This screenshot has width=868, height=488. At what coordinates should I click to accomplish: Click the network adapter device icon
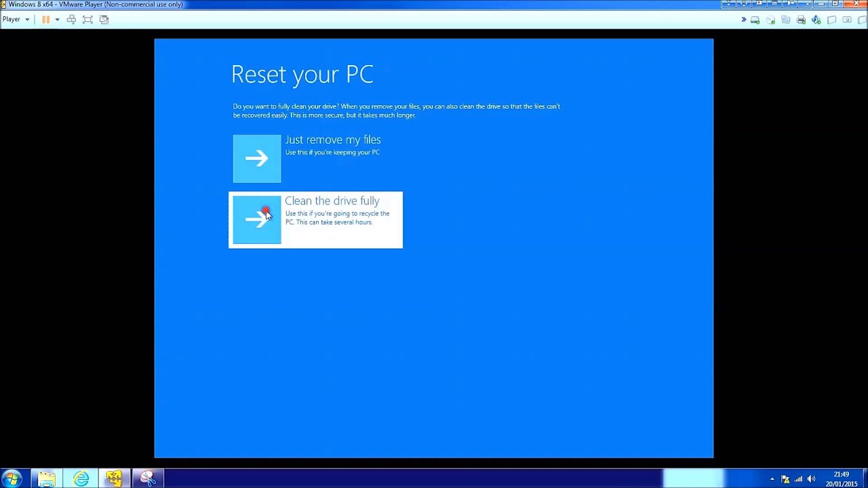(786, 20)
